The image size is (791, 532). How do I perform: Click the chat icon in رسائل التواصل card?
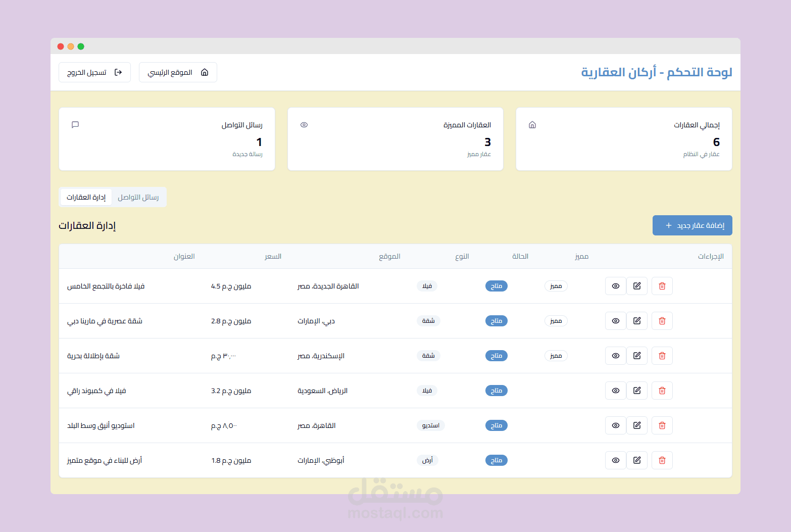75,125
